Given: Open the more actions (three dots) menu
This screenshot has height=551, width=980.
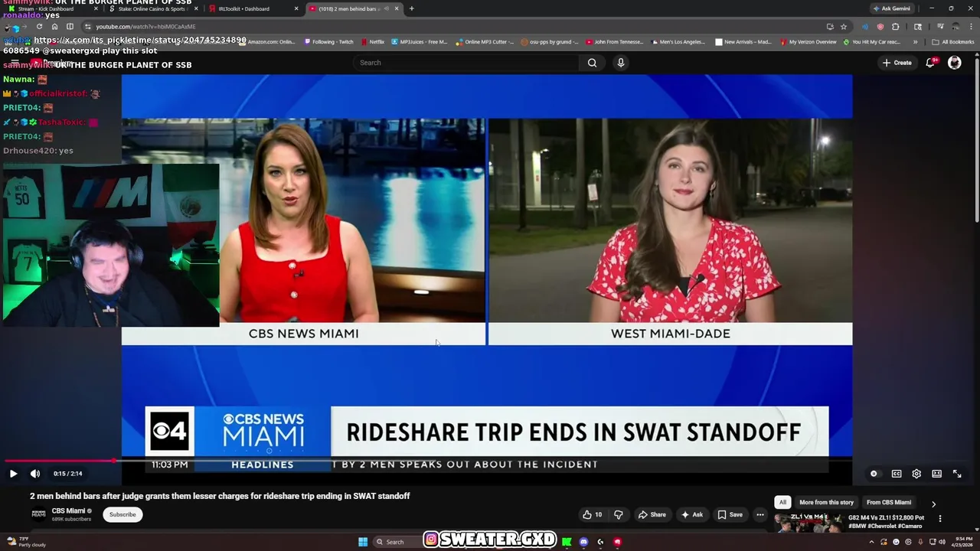Looking at the screenshot, I should (x=760, y=514).
